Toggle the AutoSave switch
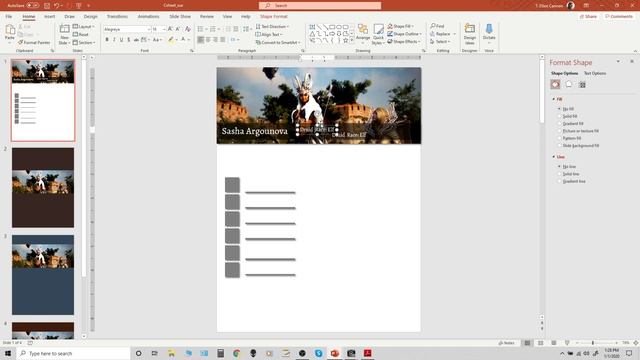Viewport: 640px width, 360px height. 33,6
